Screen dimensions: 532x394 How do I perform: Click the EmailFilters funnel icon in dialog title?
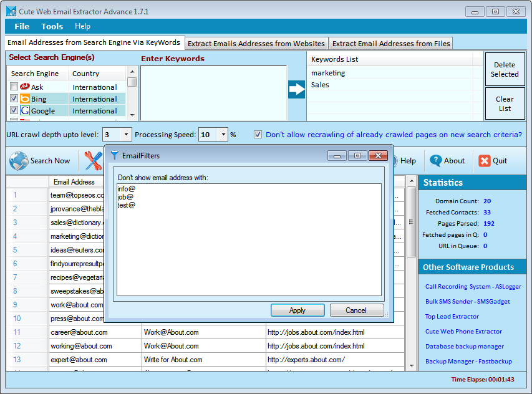[x=115, y=155]
